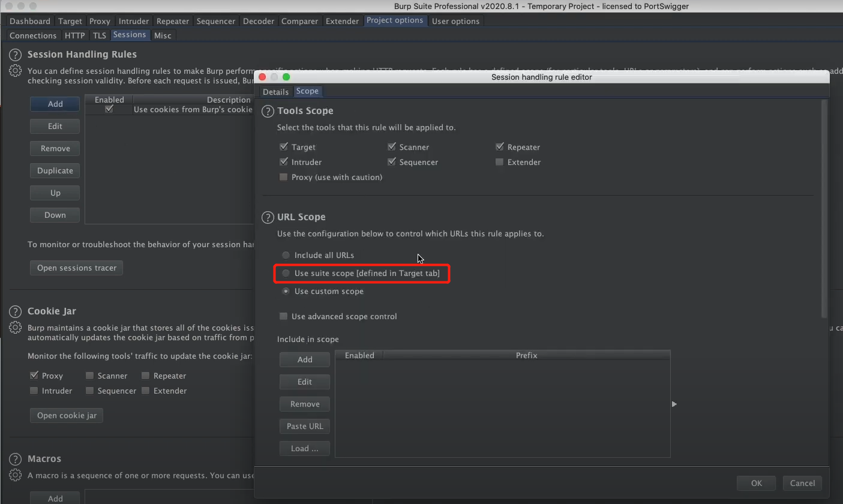Enable Use advanced scope control
Image resolution: width=843 pixels, height=504 pixels.
[x=284, y=316]
